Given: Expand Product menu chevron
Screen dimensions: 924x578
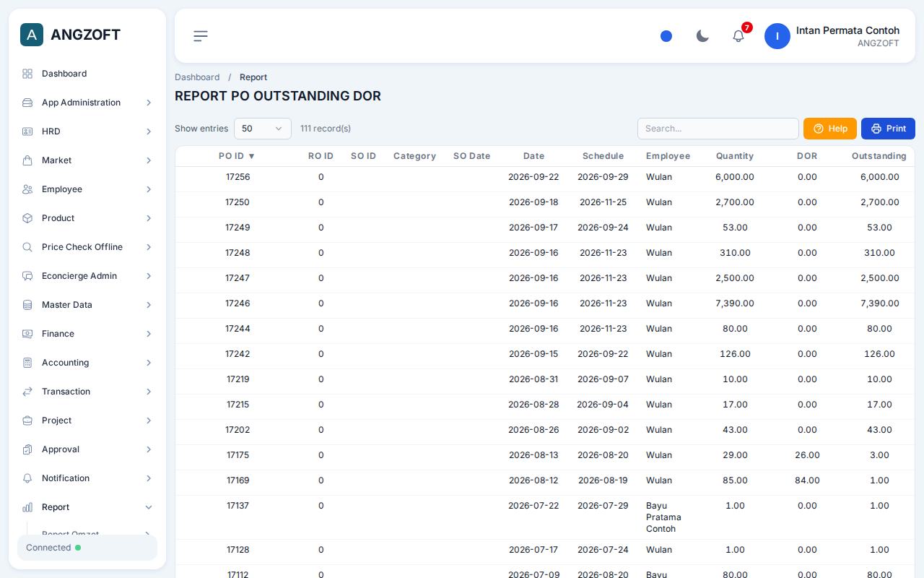Looking at the screenshot, I should click(149, 218).
